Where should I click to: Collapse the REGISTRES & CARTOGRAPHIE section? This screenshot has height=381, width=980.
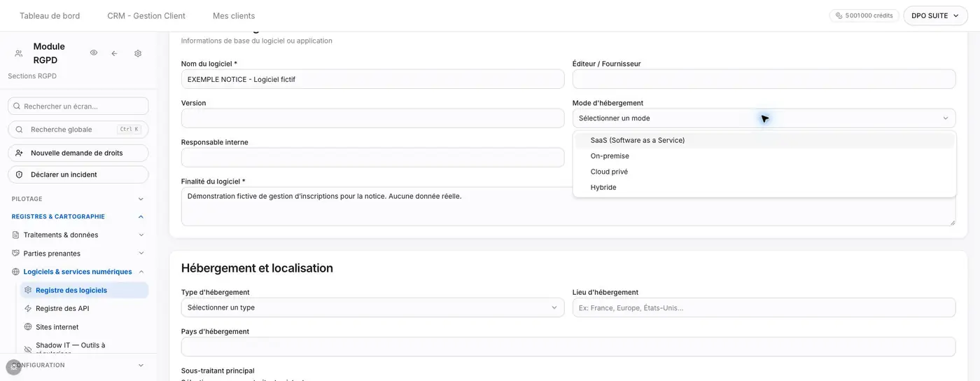point(78,217)
